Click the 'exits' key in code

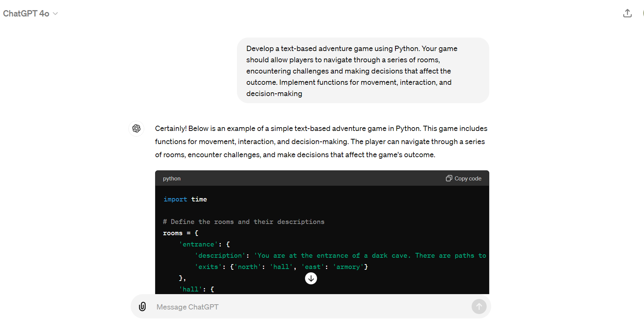click(x=208, y=267)
